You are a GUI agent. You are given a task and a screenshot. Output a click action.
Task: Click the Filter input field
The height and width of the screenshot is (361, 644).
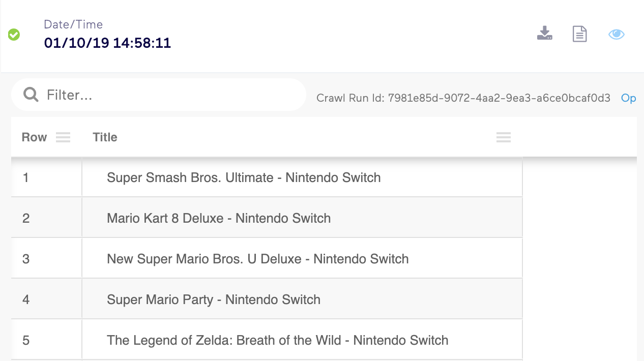pyautogui.click(x=153, y=95)
